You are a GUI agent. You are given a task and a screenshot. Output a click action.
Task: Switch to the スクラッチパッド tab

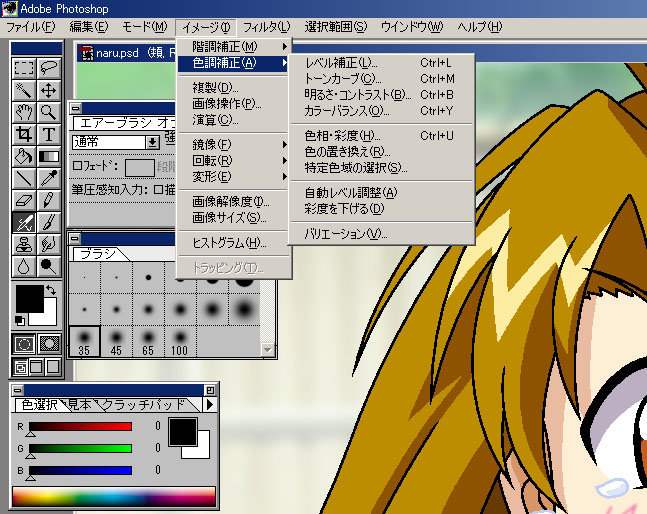(x=143, y=405)
